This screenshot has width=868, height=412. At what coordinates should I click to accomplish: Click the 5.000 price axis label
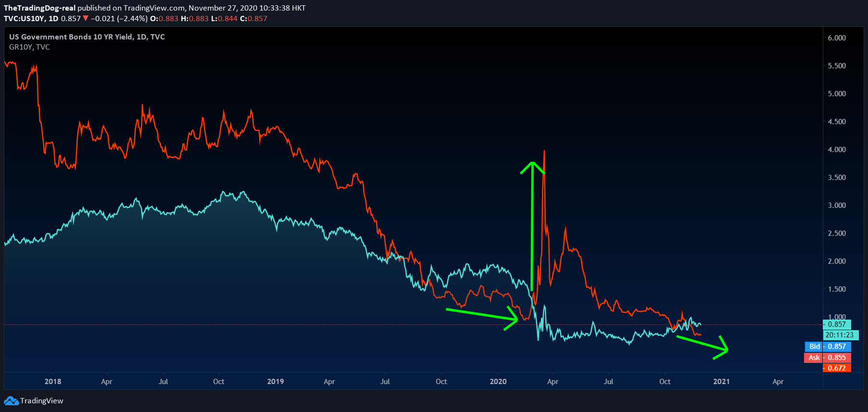[x=837, y=93]
